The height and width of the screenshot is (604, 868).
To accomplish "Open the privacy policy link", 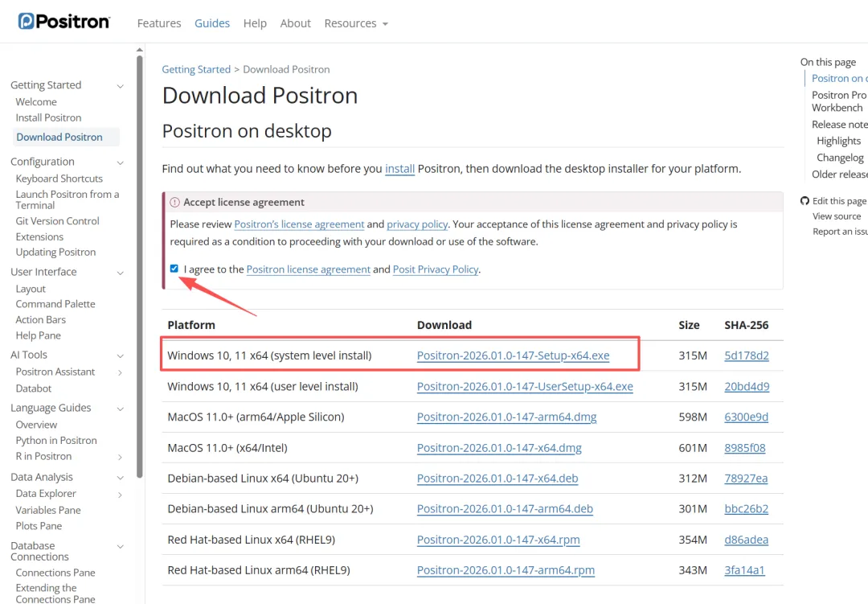I will click(x=417, y=224).
